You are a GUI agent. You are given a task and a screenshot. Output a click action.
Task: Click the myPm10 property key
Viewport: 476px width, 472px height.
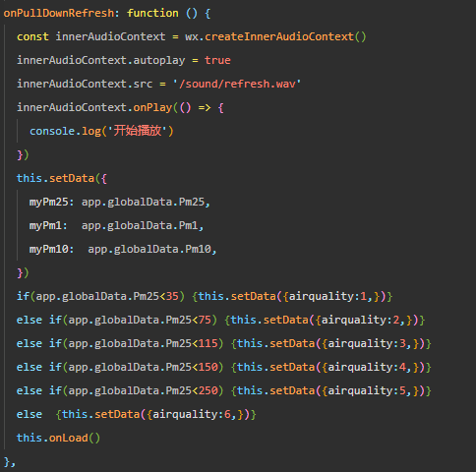click(48, 249)
